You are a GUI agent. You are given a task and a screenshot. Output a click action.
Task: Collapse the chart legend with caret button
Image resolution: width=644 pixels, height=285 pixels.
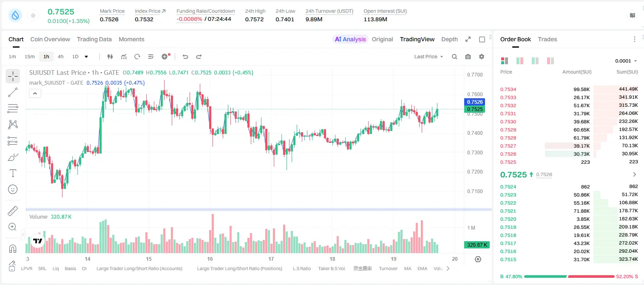coord(35,94)
